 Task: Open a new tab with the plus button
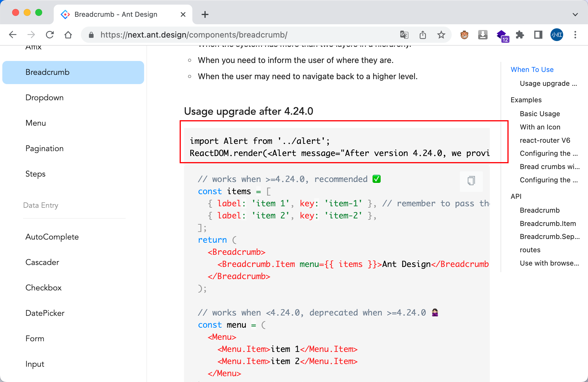pyautogui.click(x=205, y=14)
